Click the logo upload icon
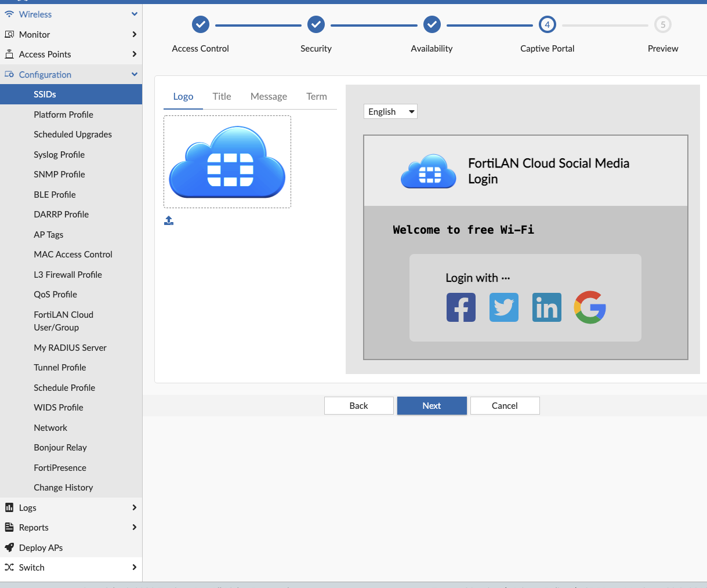The image size is (707, 588). [x=169, y=220]
